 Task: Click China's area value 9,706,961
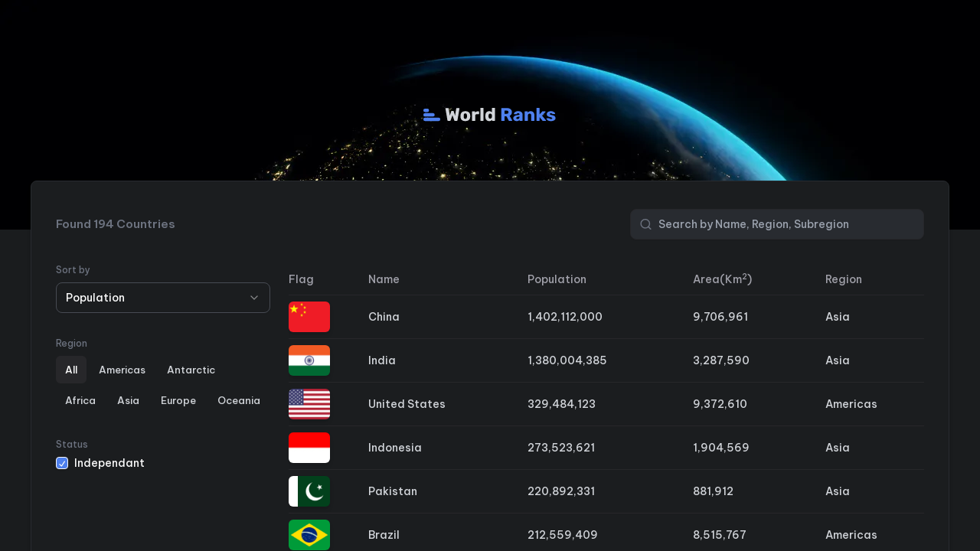coord(720,317)
